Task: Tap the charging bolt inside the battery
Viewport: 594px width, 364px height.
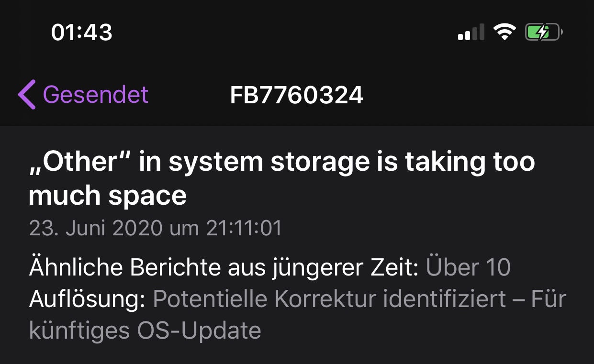Action: 542,33
